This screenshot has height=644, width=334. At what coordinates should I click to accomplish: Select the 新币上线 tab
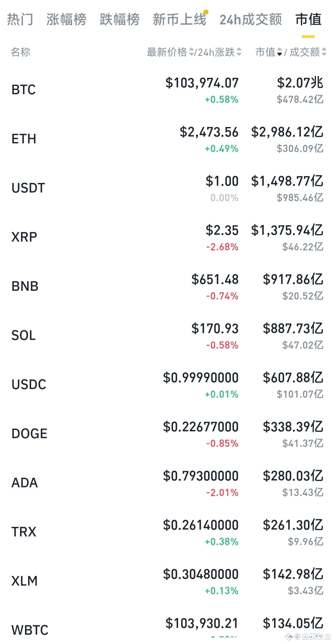pos(179,19)
